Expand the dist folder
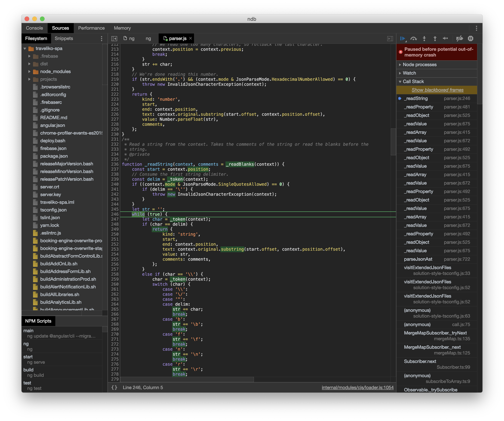Image resolution: width=504 pixels, height=421 pixels. pyautogui.click(x=29, y=64)
